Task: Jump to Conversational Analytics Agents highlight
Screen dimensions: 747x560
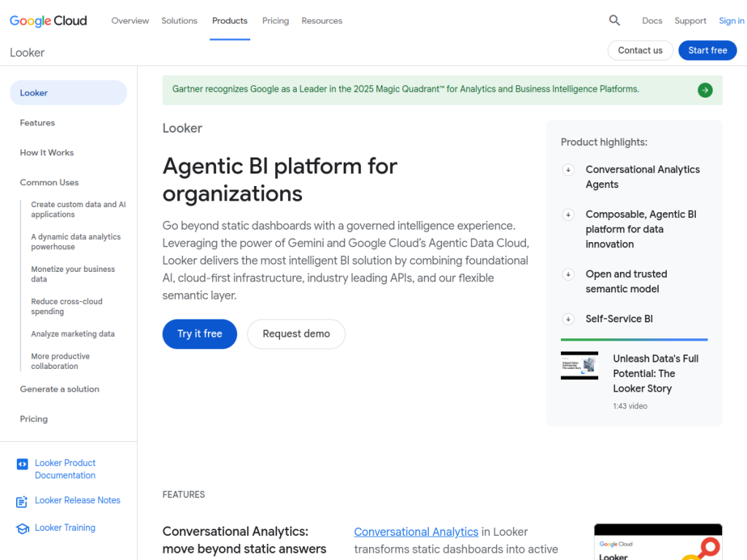Action: point(643,177)
